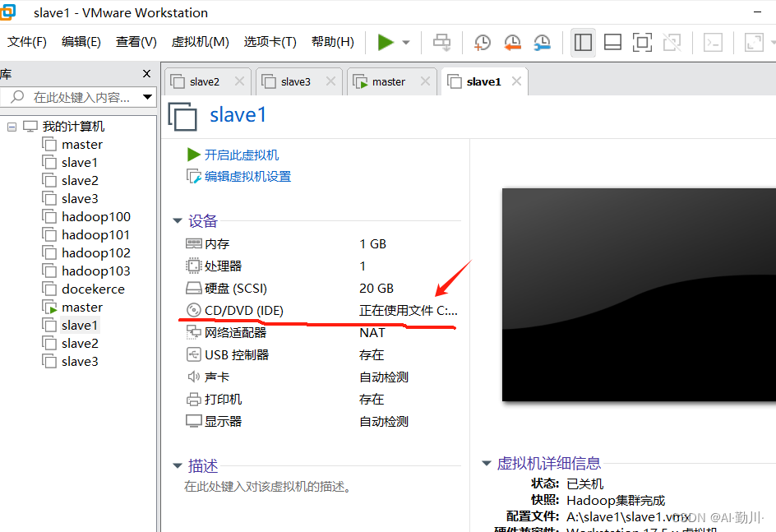Viewport: 776px width, 532px height.
Task: Close the slave2 tab
Action: point(239,81)
